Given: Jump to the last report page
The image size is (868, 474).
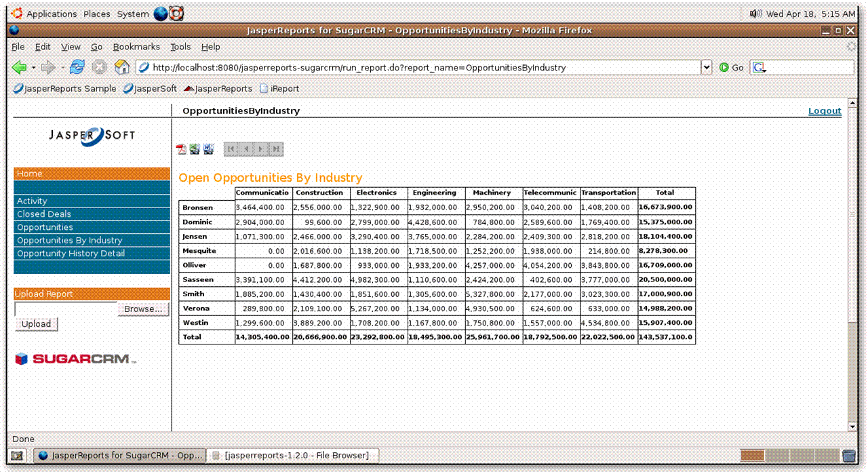Looking at the screenshot, I should tap(276, 149).
